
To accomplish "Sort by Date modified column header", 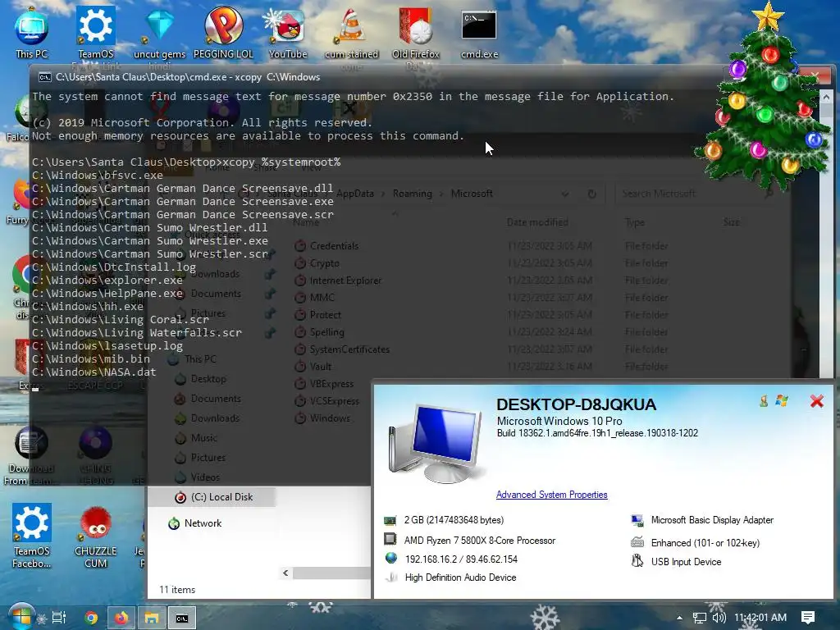I will click(x=537, y=221).
